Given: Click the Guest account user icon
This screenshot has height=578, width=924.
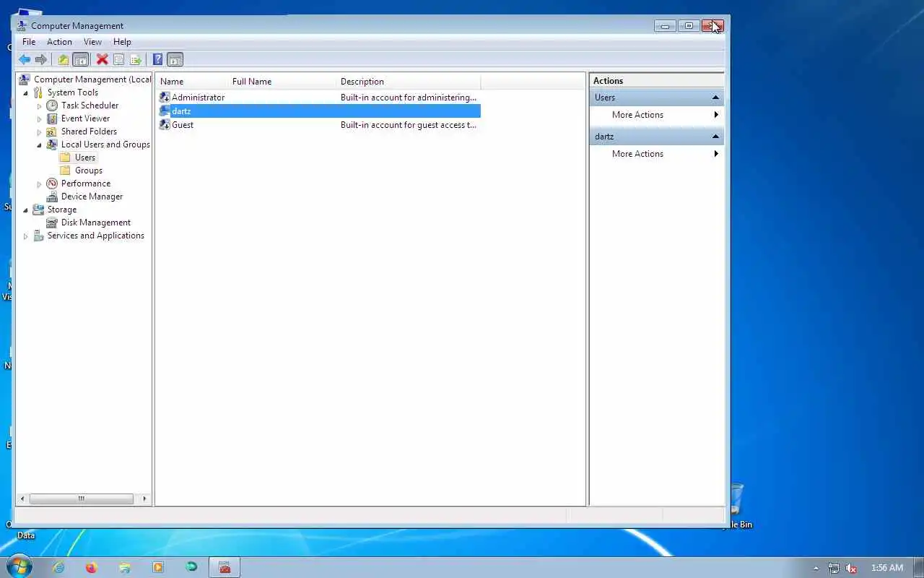Looking at the screenshot, I should point(165,125).
